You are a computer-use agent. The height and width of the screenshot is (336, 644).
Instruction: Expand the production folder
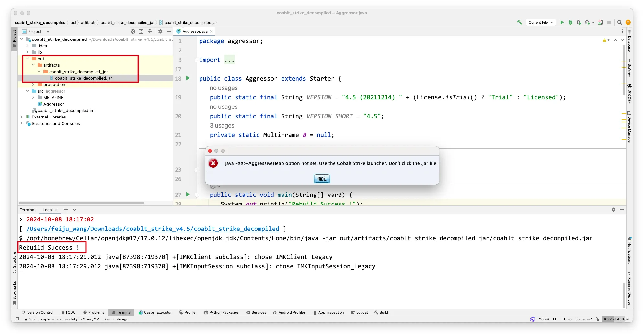coord(33,84)
